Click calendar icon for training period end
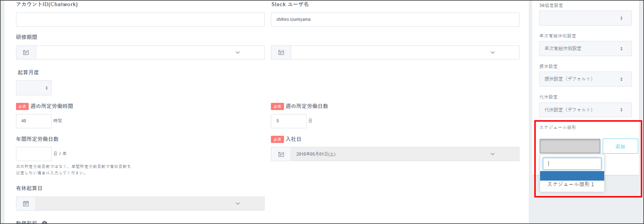 click(281, 52)
